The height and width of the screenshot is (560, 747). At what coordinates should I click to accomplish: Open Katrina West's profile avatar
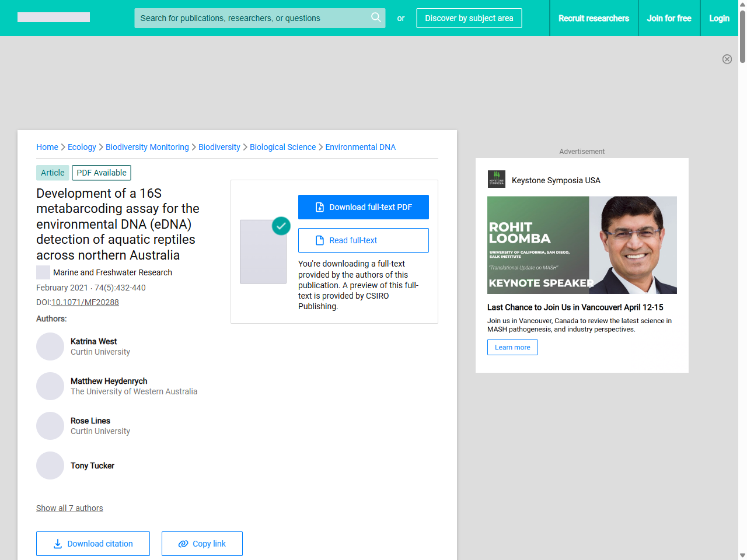pyautogui.click(x=50, y=346)
